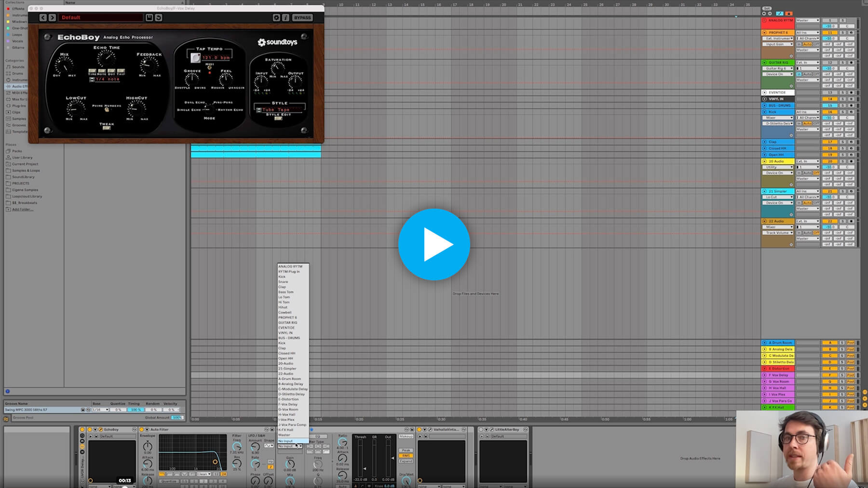868x488 pixels.
Task: Unfold the BUS - DRUMS group track
Action: click(x=764, y=105)
